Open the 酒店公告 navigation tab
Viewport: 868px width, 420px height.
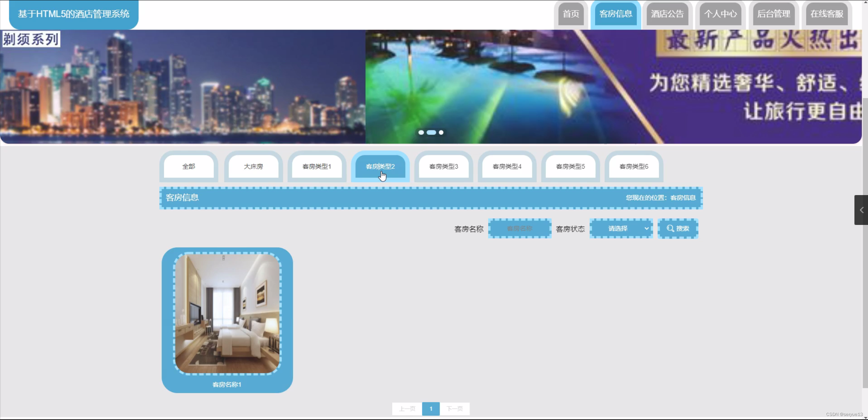click(667, 14)
